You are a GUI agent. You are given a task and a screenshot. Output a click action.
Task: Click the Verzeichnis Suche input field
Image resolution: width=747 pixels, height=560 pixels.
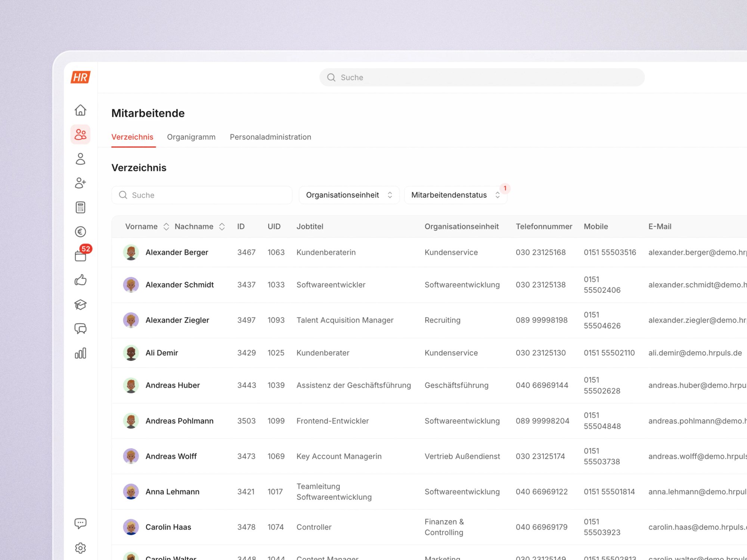point(202,195)
